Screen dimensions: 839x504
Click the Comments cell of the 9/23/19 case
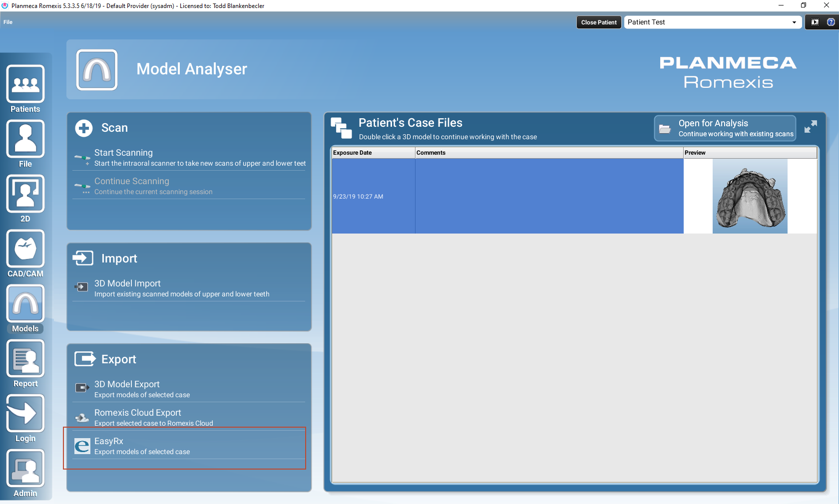coord(549,196)
